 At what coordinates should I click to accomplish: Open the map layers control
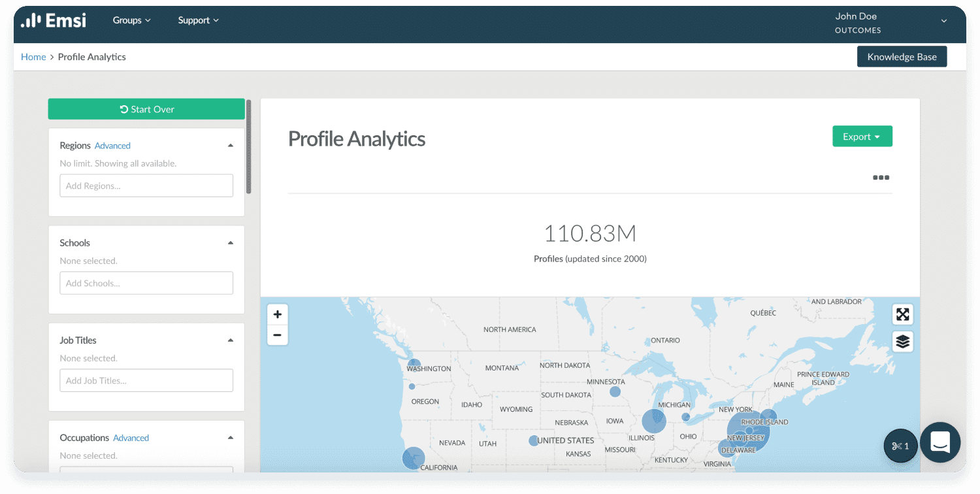click(902, 341)
